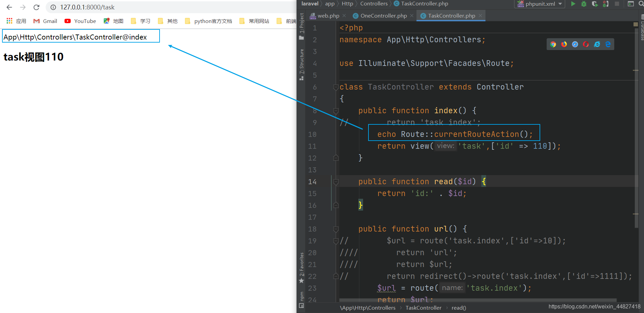This screenshot has width=644, height=313.
Task: Click the Controllers breadcrumb in the navigation bar
Action: (x=374, y=4)
